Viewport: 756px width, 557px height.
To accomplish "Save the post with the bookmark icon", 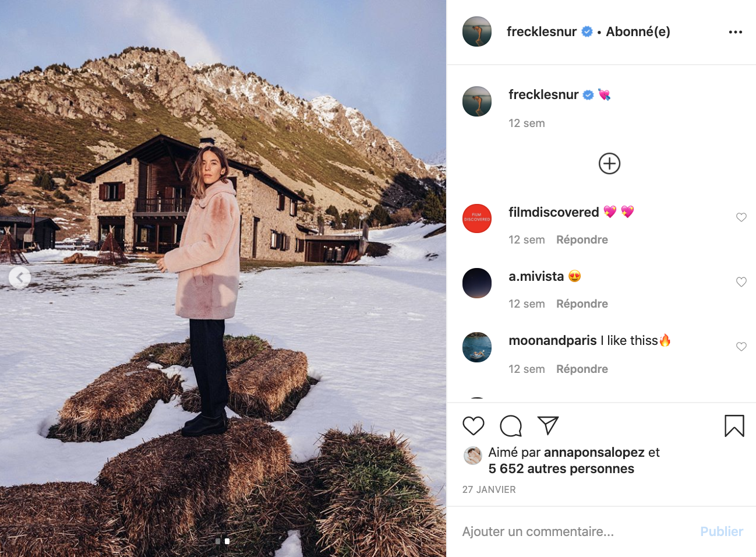I will [x=734, y=426].
